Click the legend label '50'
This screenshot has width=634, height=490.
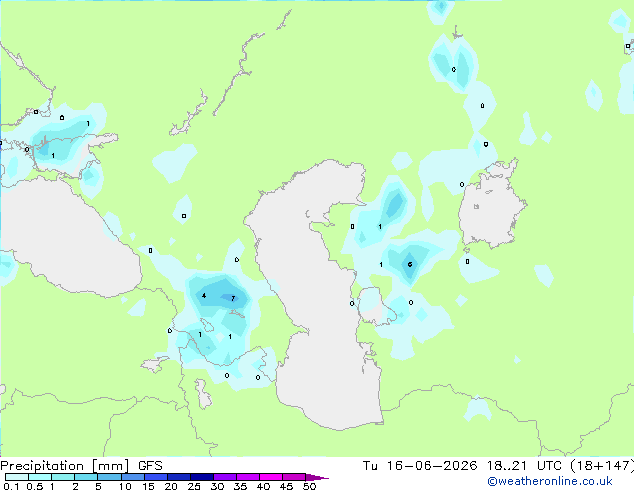click(309, 486)
